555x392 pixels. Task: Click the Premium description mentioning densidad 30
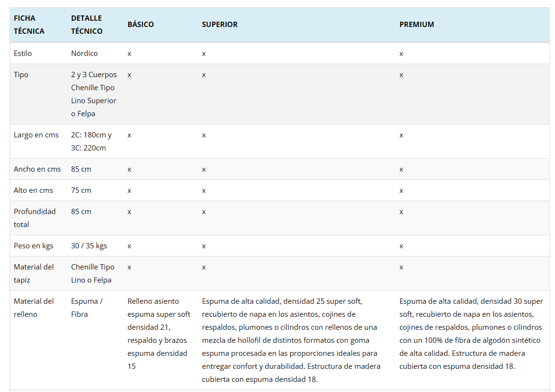471,334
